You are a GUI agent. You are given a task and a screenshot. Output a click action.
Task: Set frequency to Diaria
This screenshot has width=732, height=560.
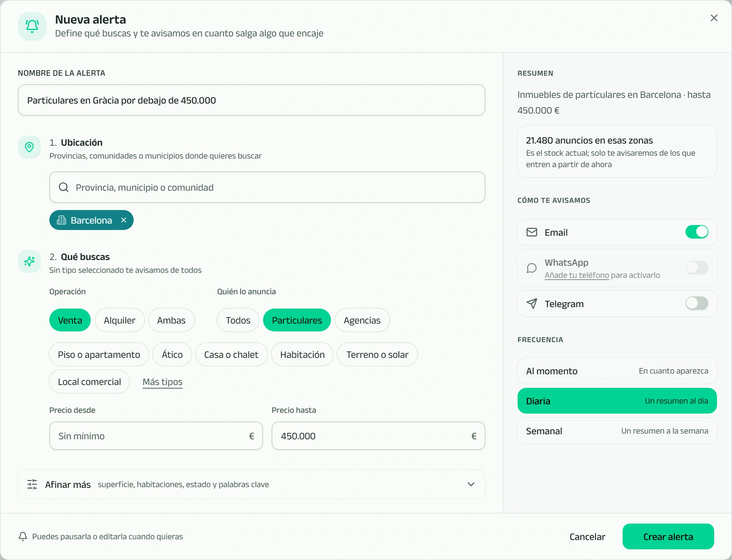[617, 401]
